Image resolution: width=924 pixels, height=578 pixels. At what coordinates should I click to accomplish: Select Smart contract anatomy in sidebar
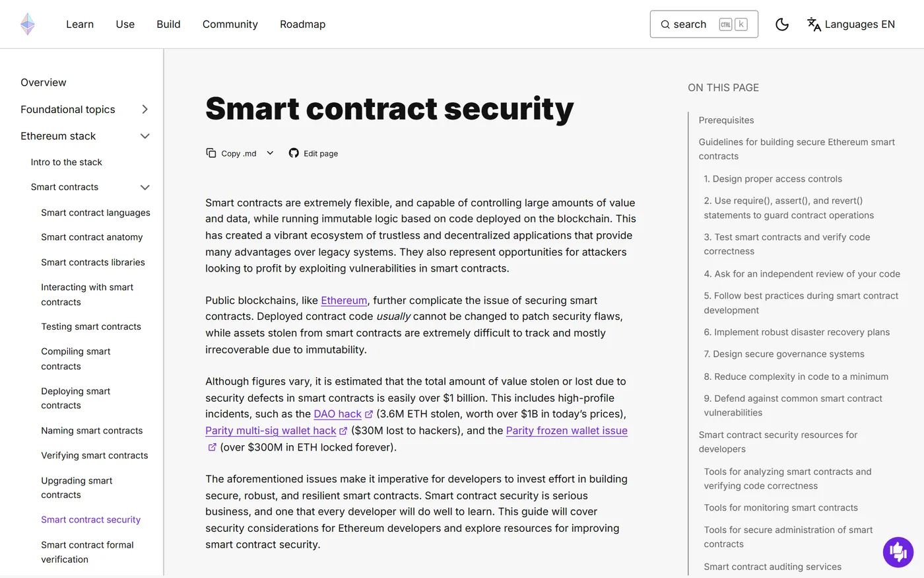pos(92,237)
